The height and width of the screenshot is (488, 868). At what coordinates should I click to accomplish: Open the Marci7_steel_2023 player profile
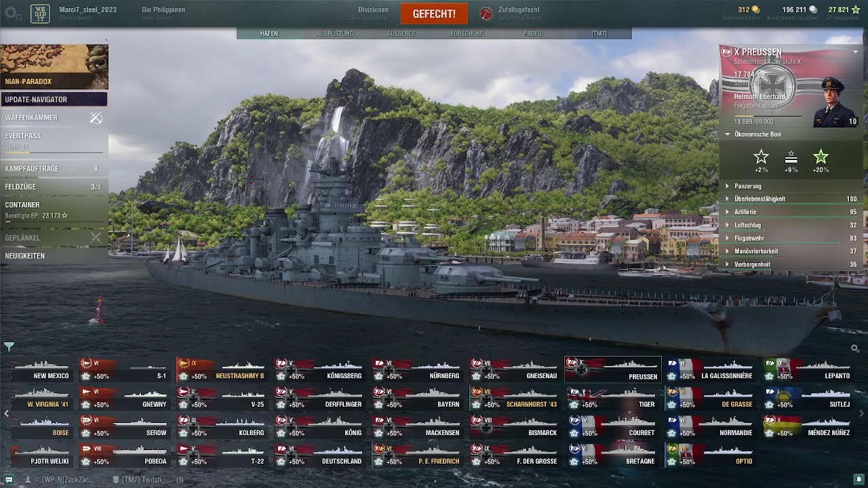pyautogui.click(x=87, y=10)
